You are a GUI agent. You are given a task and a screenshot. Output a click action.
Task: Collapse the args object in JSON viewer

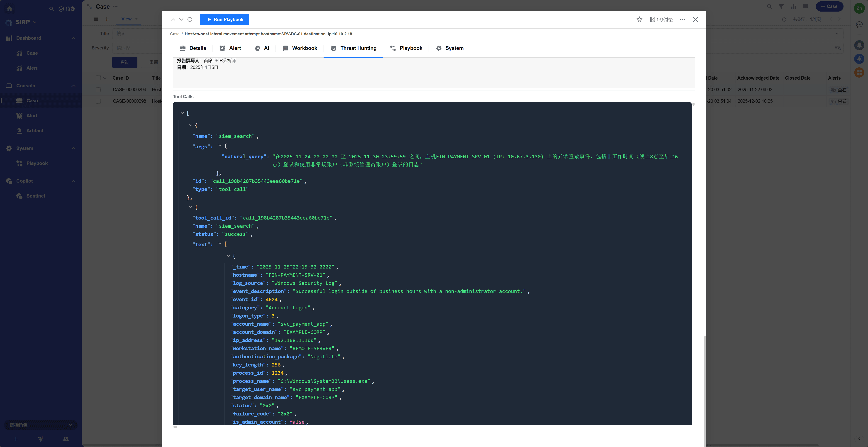pyautogui.click(x=220, y=146)
